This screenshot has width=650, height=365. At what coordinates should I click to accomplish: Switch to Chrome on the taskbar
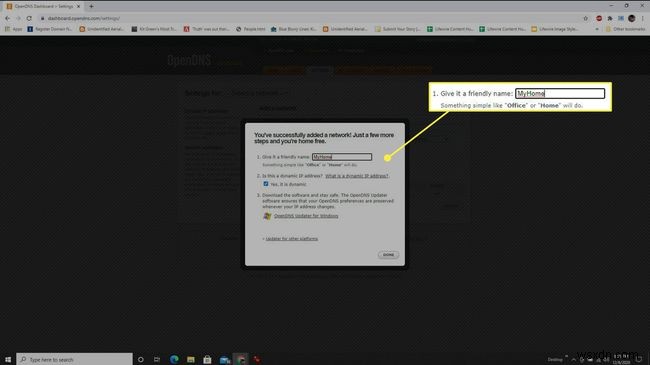(241, 359)
